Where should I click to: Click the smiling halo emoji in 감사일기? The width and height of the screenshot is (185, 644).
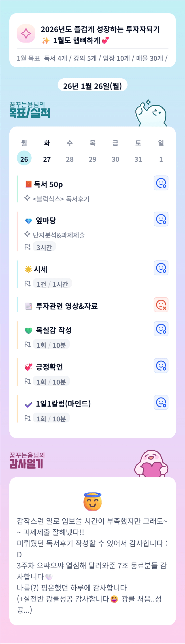[92, 502]
